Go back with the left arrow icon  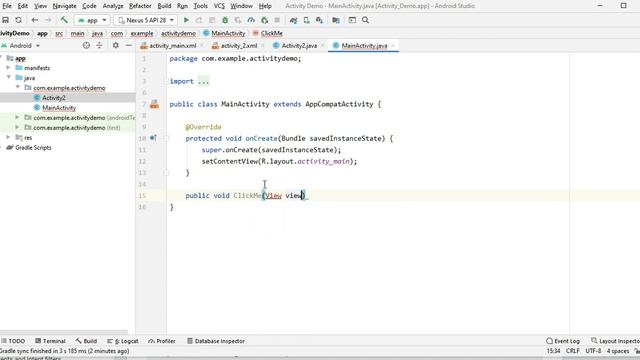coord(35,20)
